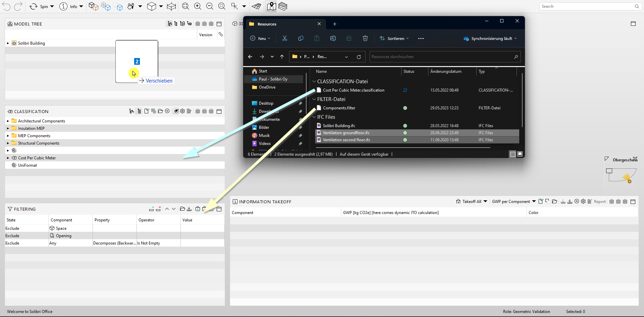Open the Info tool dropdown arrow
Viewport: 644px width, 317px height.
pyautogui.click(x=81, y=6)
